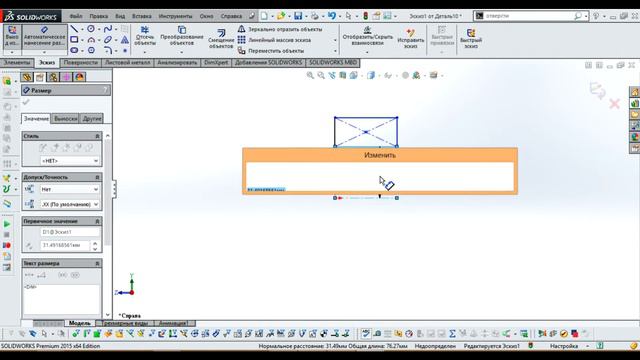Select the Arc sketch tool
This screenshot has height=360, width=640.
tap(91, 40)
